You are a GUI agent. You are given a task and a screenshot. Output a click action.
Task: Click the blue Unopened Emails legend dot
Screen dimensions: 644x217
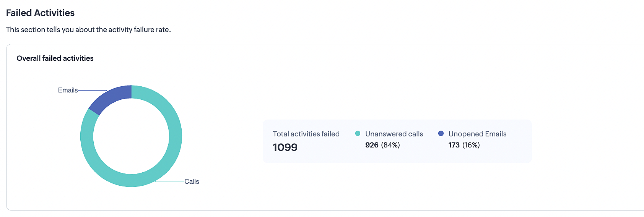[441, 133]
